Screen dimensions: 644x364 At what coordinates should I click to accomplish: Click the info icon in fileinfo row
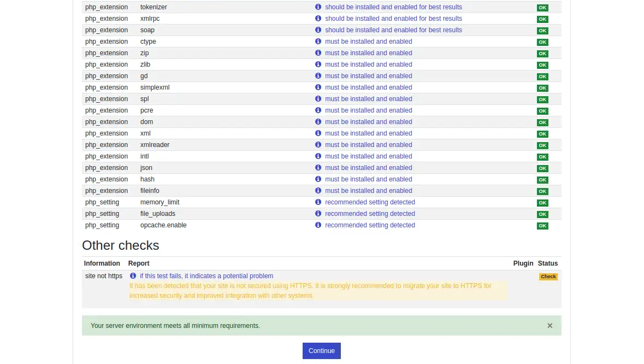[318, 191]
